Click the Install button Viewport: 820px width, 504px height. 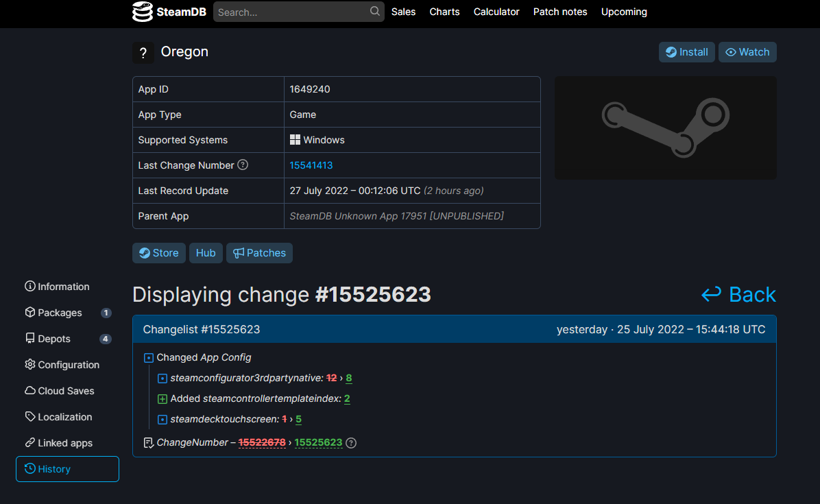pos(686,52)
